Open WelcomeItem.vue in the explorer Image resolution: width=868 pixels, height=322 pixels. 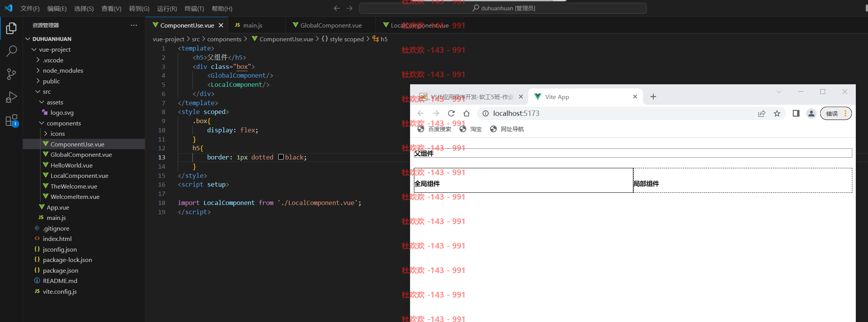click(84, 197)
